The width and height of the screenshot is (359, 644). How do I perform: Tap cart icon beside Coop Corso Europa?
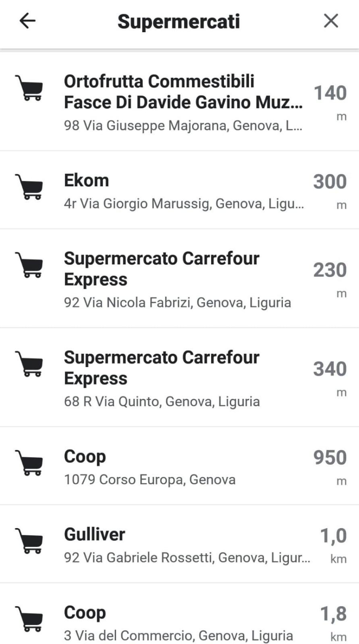pyautogui.click(x=29, y=462)
